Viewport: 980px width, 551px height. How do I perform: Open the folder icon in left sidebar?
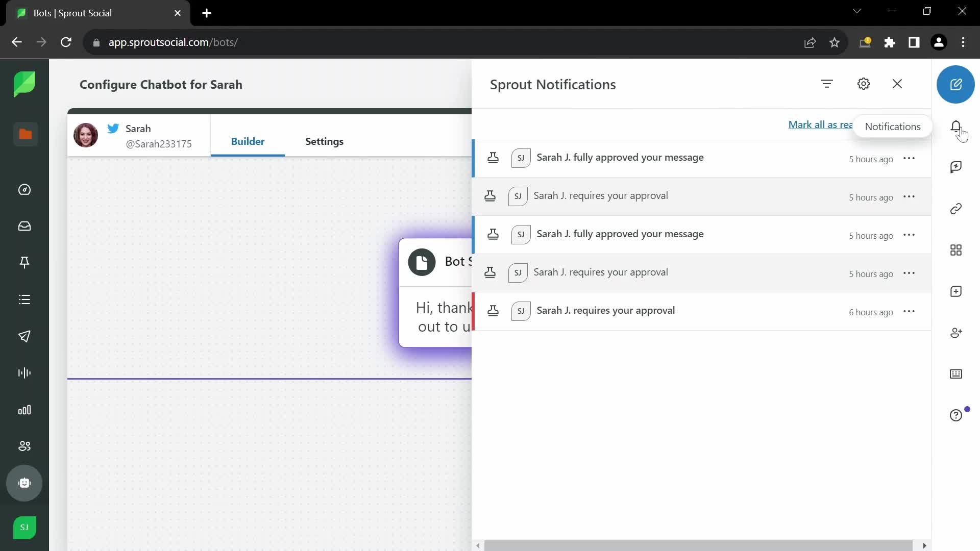click(x=25, y=134)
